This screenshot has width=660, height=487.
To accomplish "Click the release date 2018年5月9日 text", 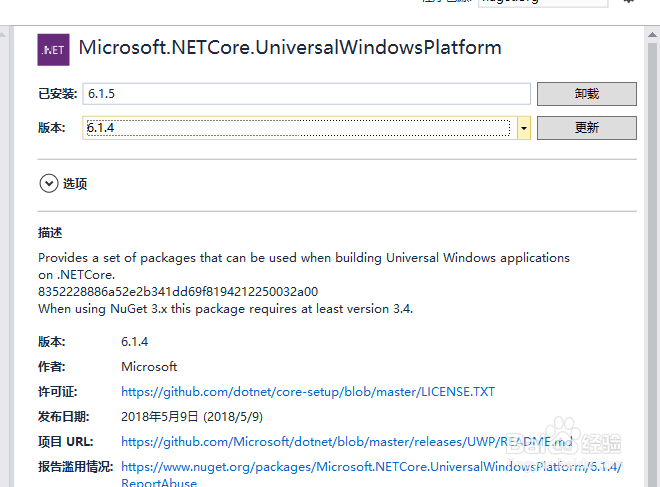I will [x=192, y=416].
